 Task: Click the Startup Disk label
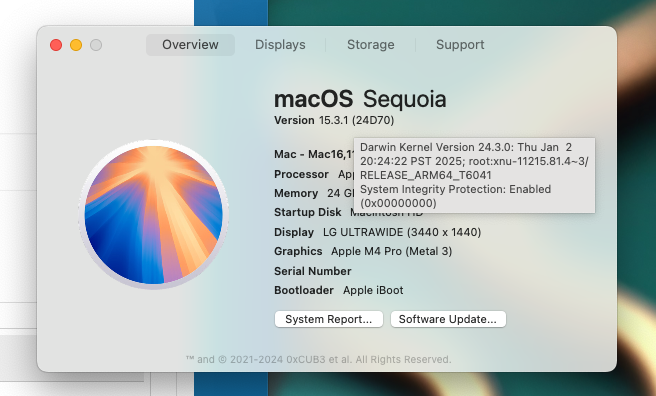pyautogui.click(x=308, y=212)
